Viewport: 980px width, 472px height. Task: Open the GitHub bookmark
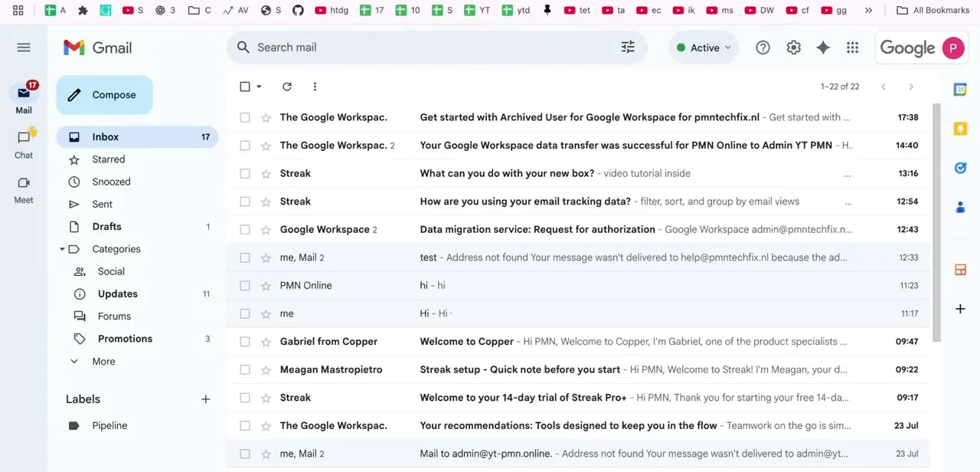[298, 11]
